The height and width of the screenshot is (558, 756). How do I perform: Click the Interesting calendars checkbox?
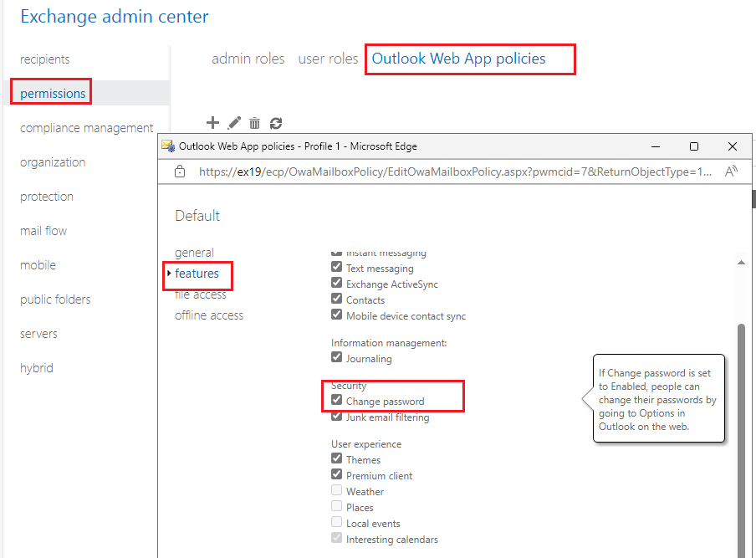(x=336, y=538)
